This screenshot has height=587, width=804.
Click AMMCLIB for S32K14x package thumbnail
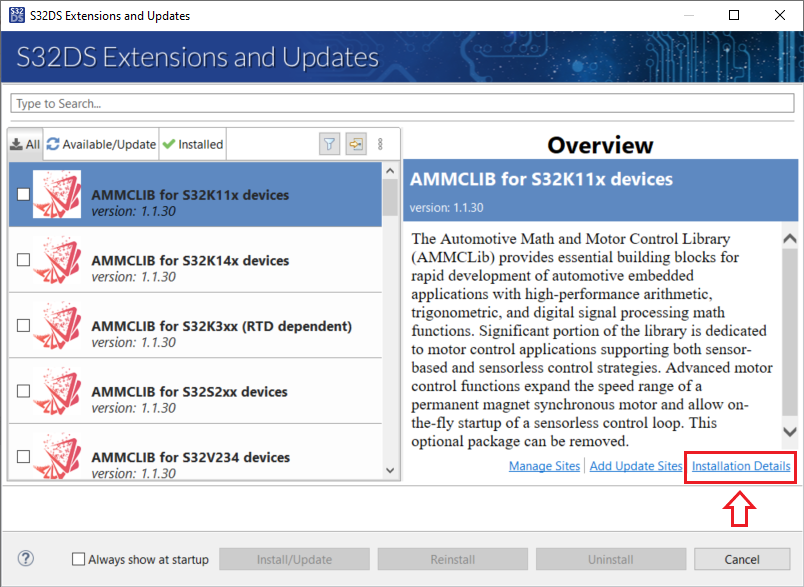(57, 260)
